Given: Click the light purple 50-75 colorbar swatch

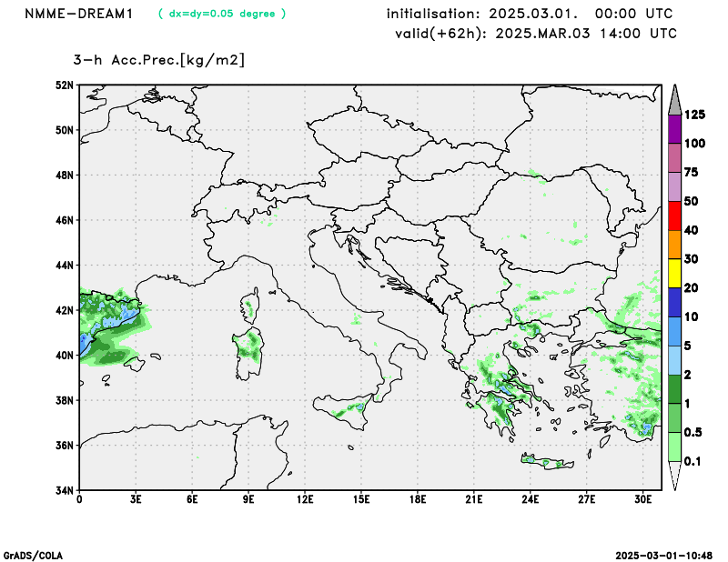Looking at the screenshot, I should point(674,186).
